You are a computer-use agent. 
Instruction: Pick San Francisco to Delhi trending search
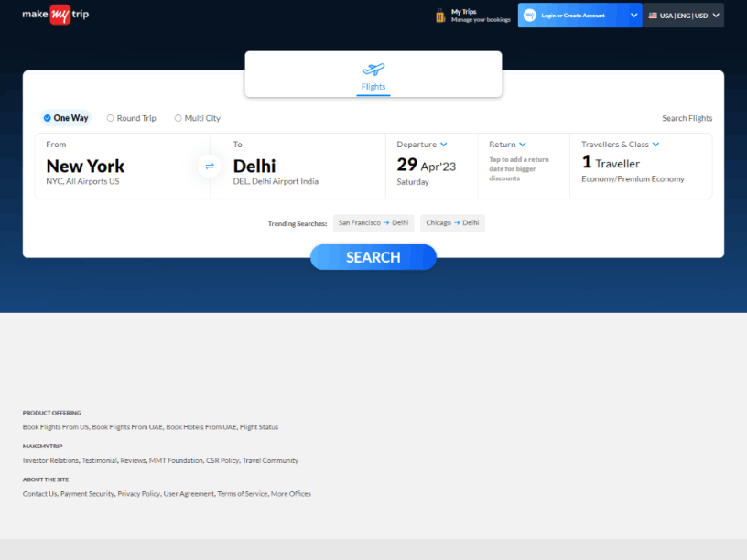click(x=373, y=223)
